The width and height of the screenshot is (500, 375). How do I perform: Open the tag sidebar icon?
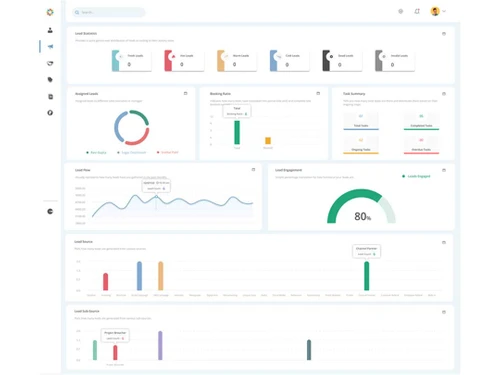coord(50,80)
